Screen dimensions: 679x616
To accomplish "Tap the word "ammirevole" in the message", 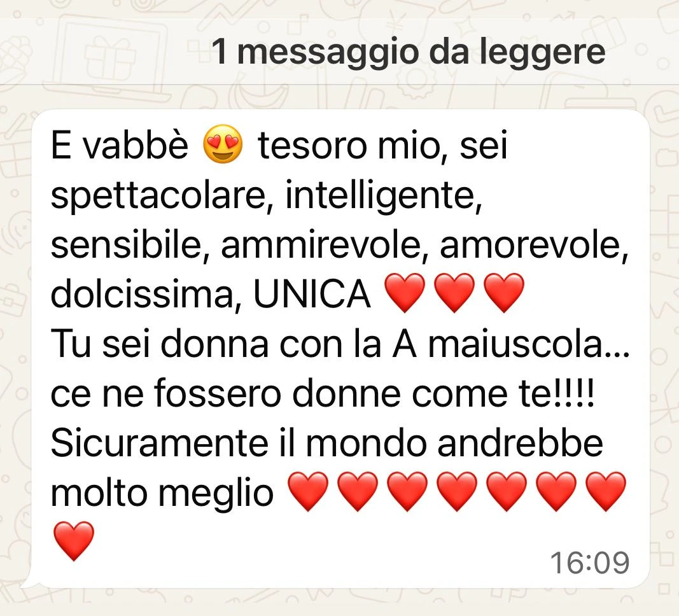I will click(x=321, y=246).
